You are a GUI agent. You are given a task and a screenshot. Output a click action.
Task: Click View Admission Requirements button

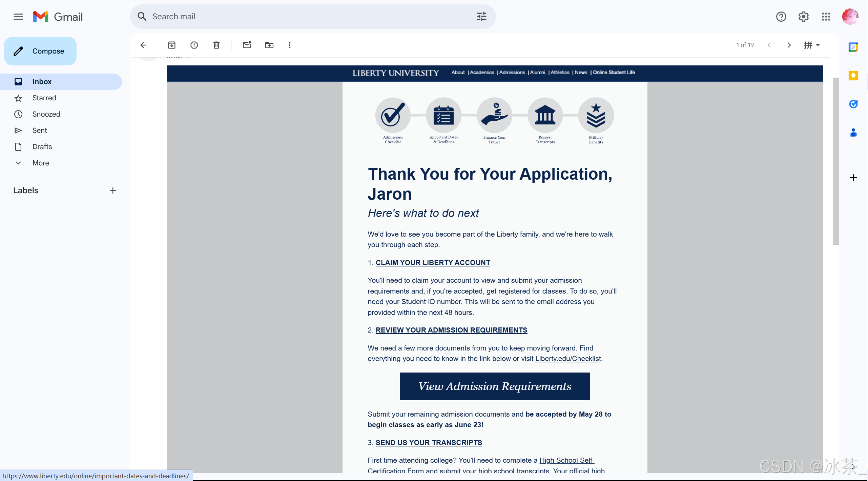(495, 386)
